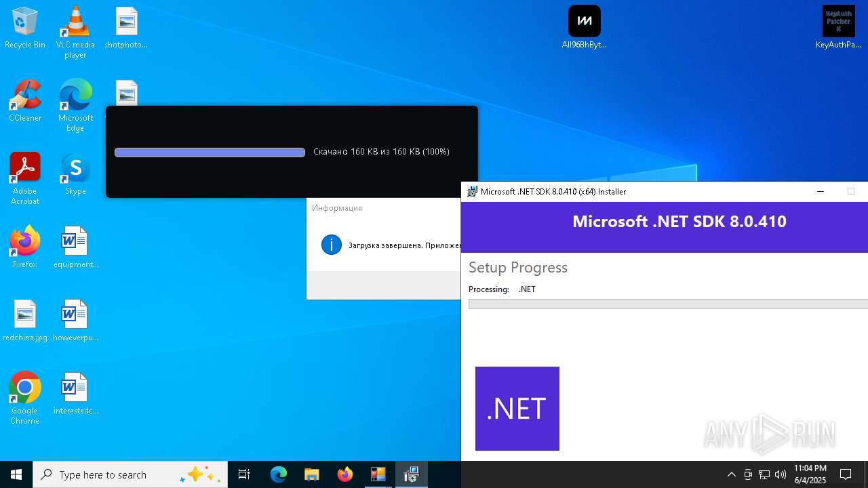Viewport: 868px width, 488px height.
Task: Select the interestedc Word document icon
Action: (x=75, y=394)
